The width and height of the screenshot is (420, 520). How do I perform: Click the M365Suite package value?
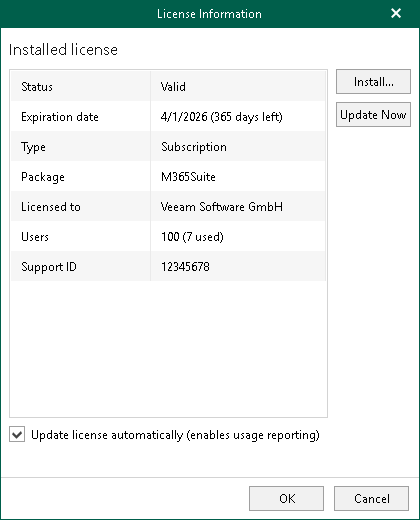click(188, 177)
